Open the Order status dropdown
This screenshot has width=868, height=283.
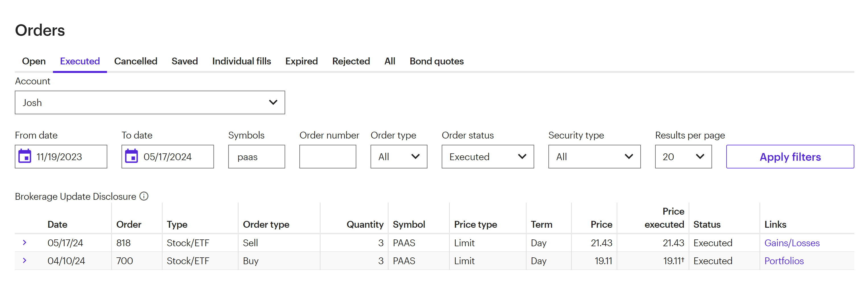click(x=487, y=156)
